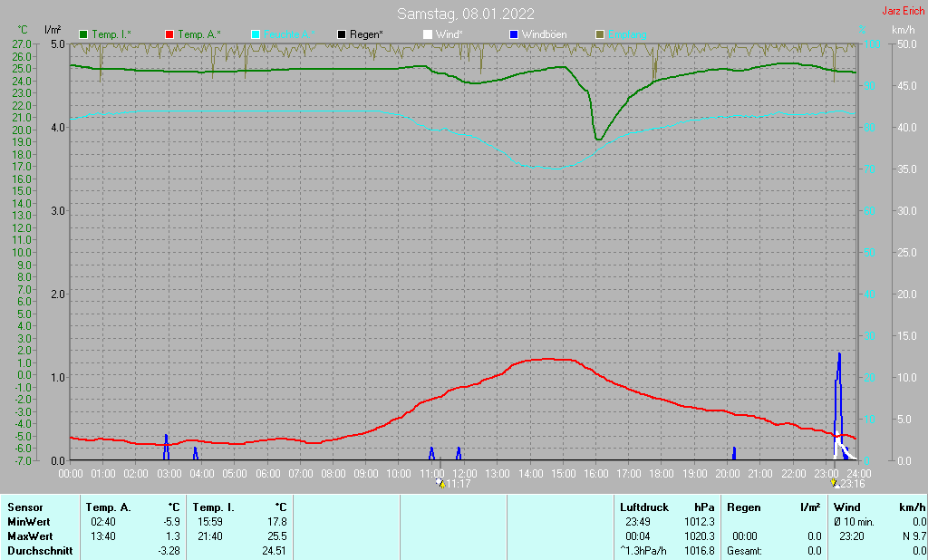Screen dimensions: 928x560
Task: Click the green Temp. I. legend swatch
Action: [x=84, y=34]
